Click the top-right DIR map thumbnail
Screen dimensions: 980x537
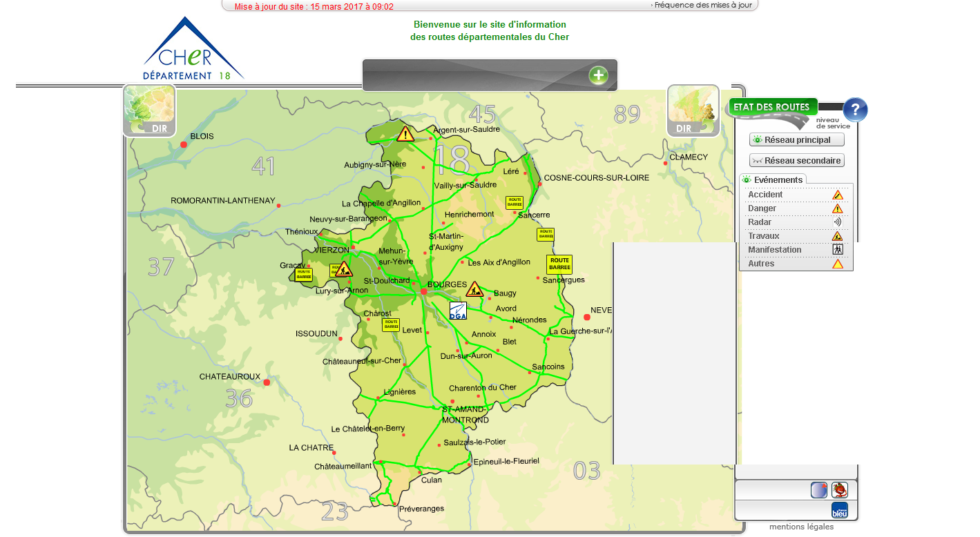(693, 110)
